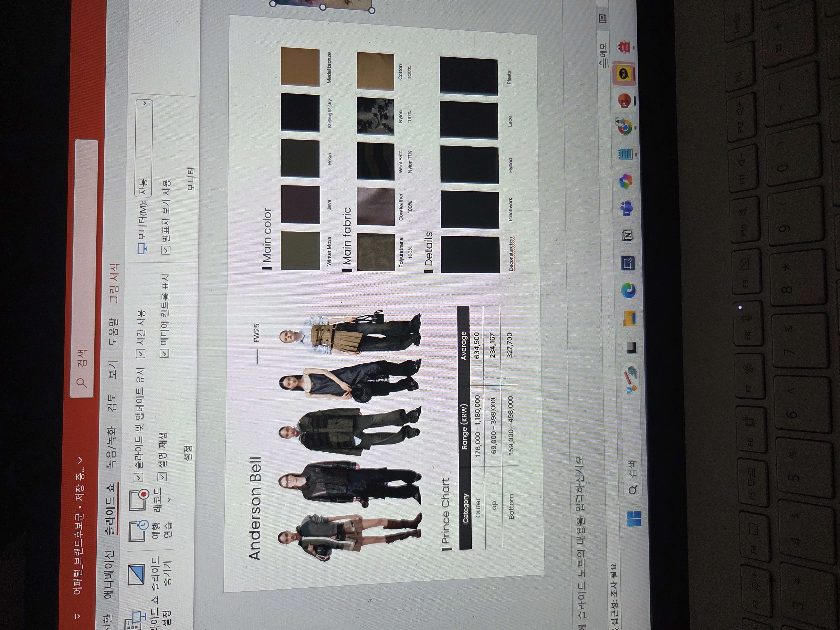Viewport: 840px width, 630px height.
Task: Toggle the 미디어 컨트롤 표시 checkbox
Action: [x=164, y=354]
